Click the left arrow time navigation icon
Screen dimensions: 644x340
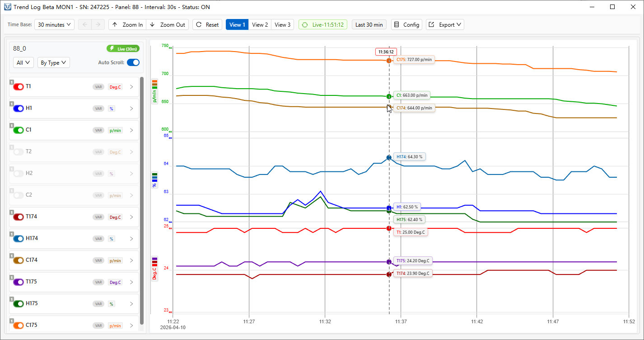[x=84, y=25]
